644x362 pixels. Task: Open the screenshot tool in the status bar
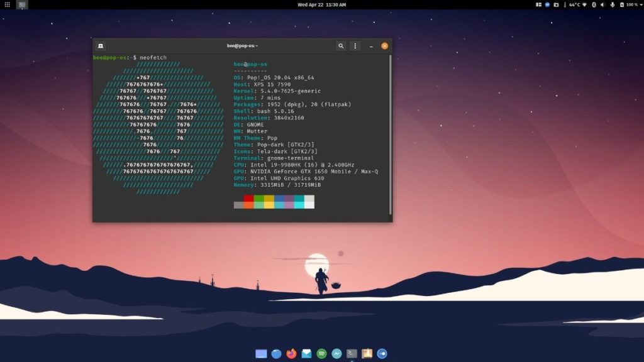557,5
